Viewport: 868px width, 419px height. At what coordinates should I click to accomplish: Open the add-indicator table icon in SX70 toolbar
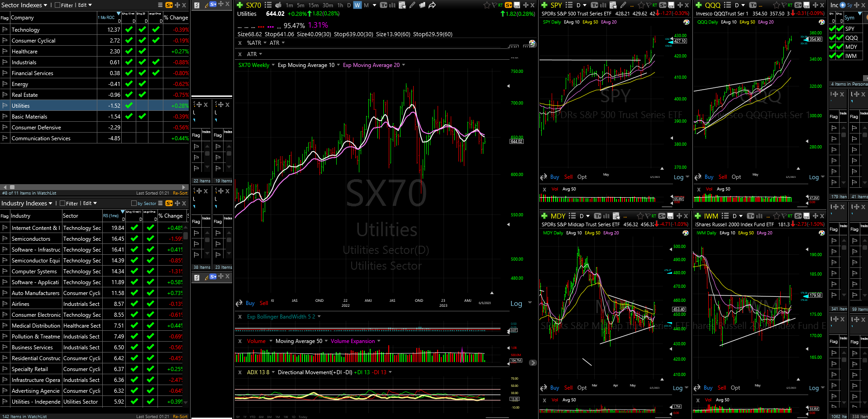tap(402, 5)
